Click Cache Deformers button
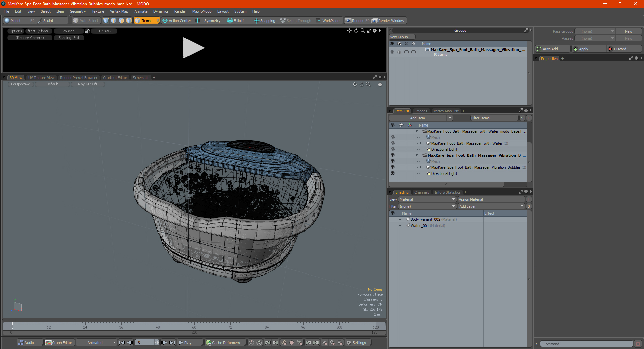 coord(225,343)
